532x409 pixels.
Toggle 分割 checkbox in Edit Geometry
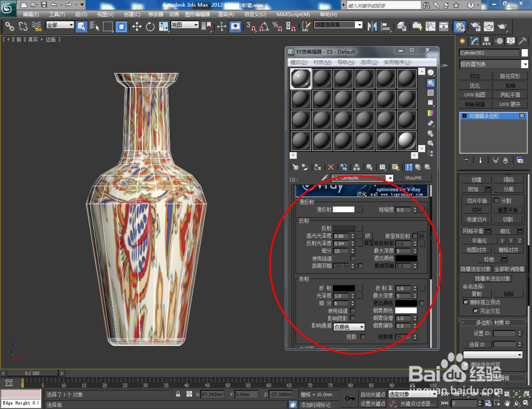(x=496, y=201)
